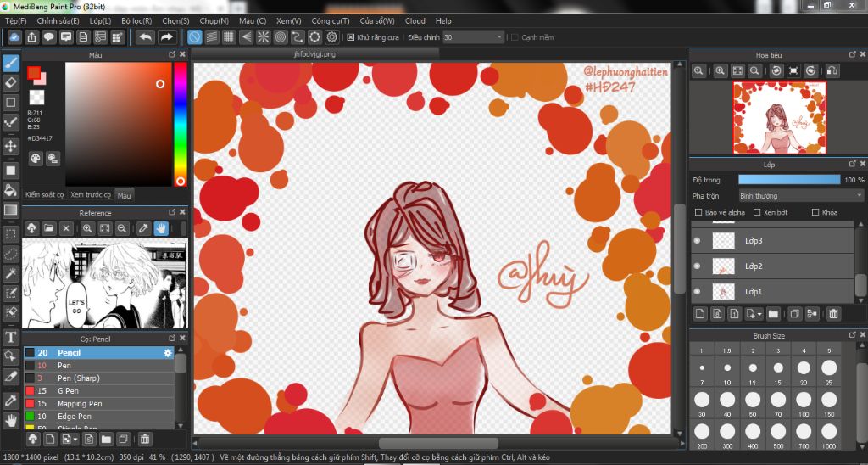Open Lớp(L) menu
This screenshot has width=868, height=465.
pyautogui.click(x=100, y=21)
